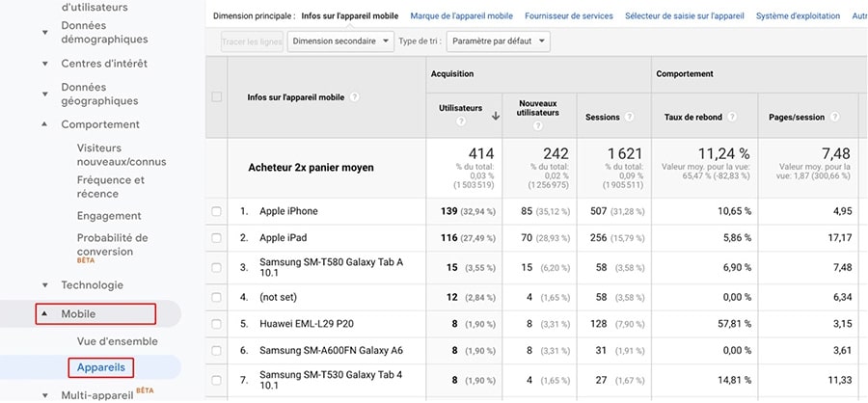Image resolution: width=868 pixels, height=403 pixels.
Task: Click Samsung SM-T530 Galaxy Tab 4 10.1
Action: coord(331,380)
